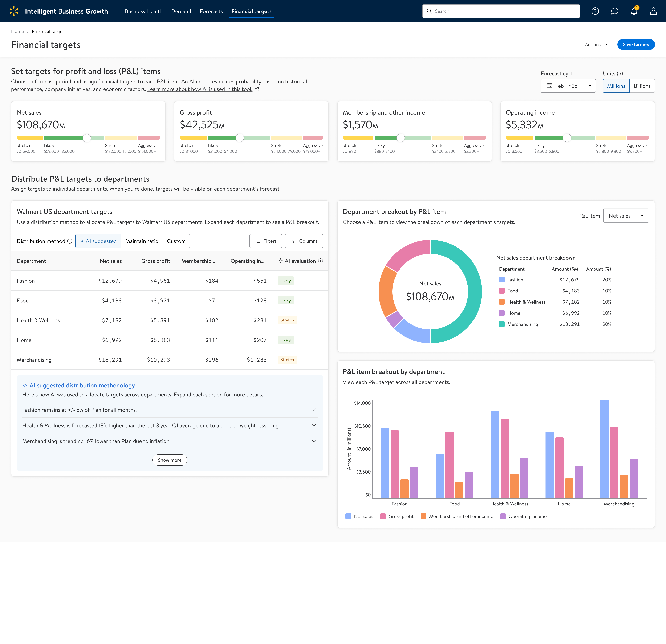Click AI evaluation column info icon
666x644 pixels.
click(x=321, y=261)
